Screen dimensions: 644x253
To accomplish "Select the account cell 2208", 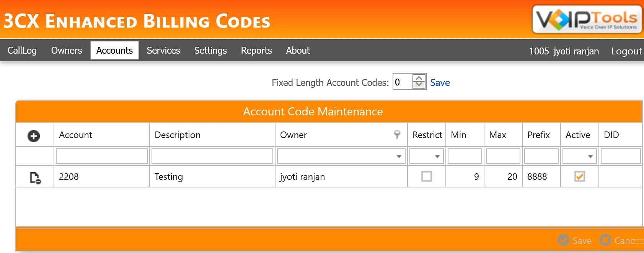I will click(102, 177).
